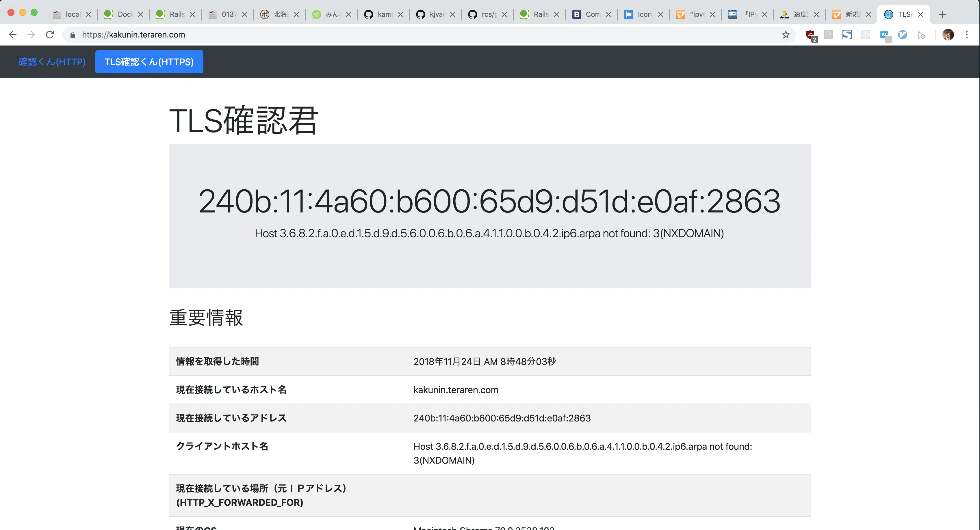Click the TLS確認くん(HTTPS) nav button
The image size is (980, 530).
pos(149,62)
